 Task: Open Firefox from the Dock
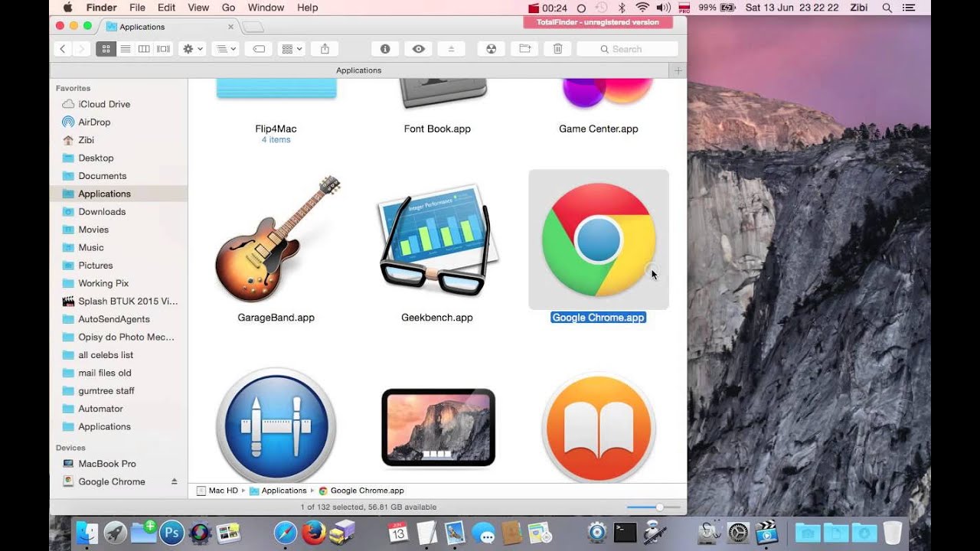314,533
